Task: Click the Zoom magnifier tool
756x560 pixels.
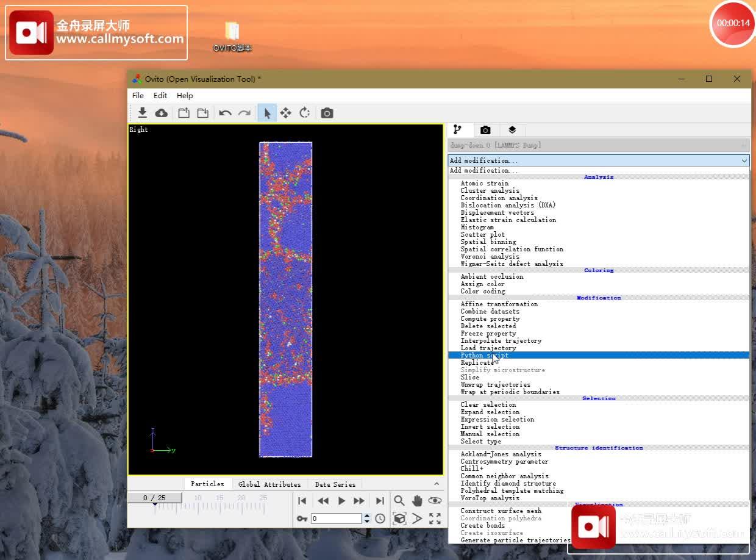Action: (399, 501)
